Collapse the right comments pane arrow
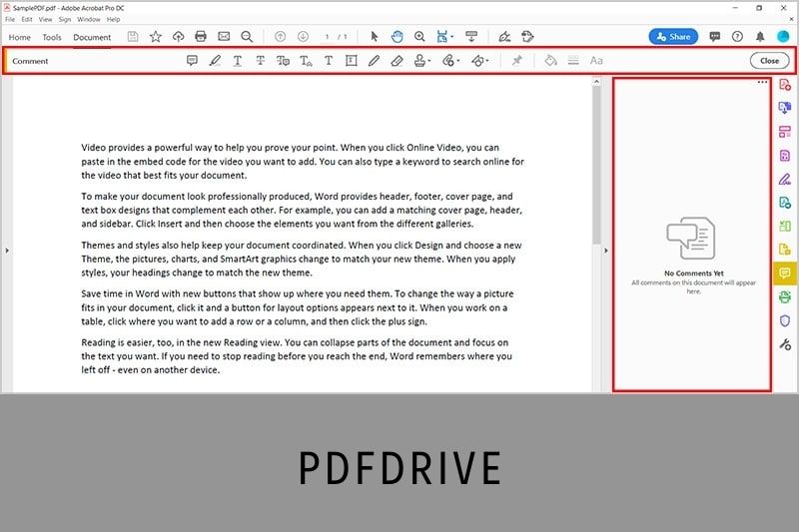799x532 pixels. pyautogui.click(x=606, y=251)
